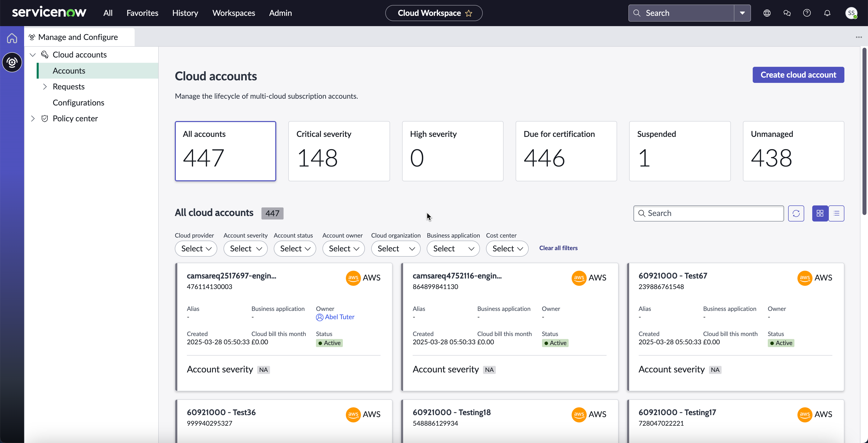Open the Cloud organization filter dropdown
Viewport: 868px width, 443px height.
tap(396, 249)
